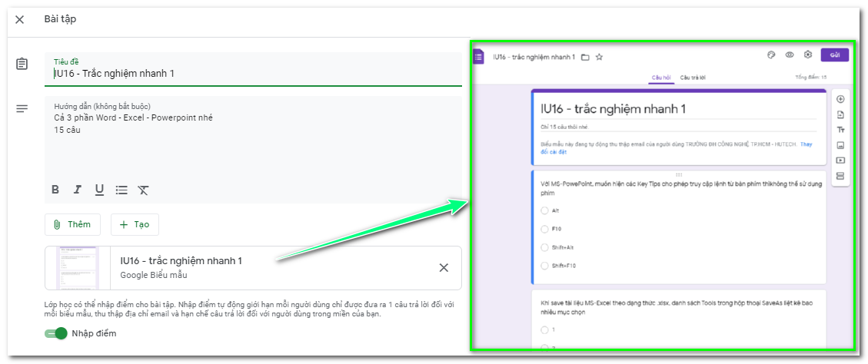Image resolution: width=868 pixels, height=364 pixels.
Task: Import questions from the side toolbar
Action: pos(840,115)
